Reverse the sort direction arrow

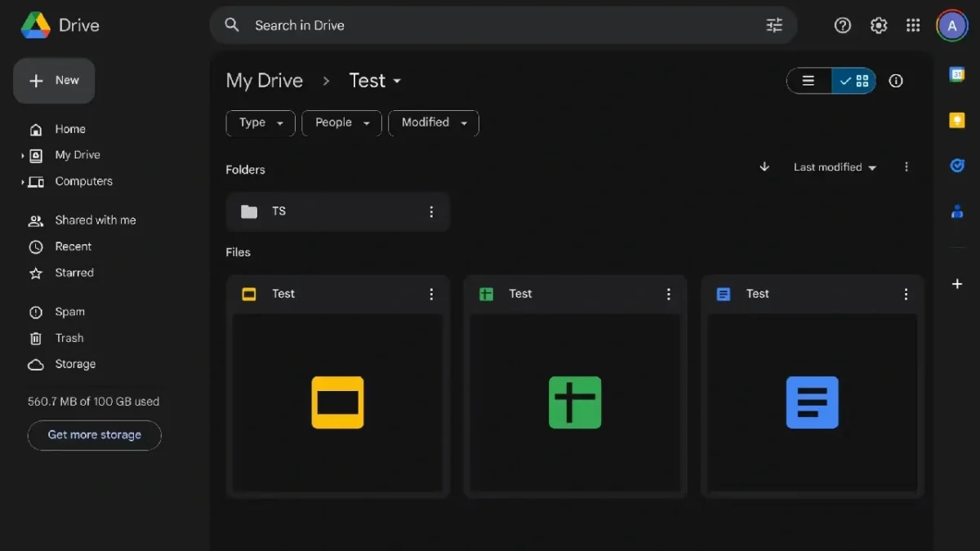point(764,167)
